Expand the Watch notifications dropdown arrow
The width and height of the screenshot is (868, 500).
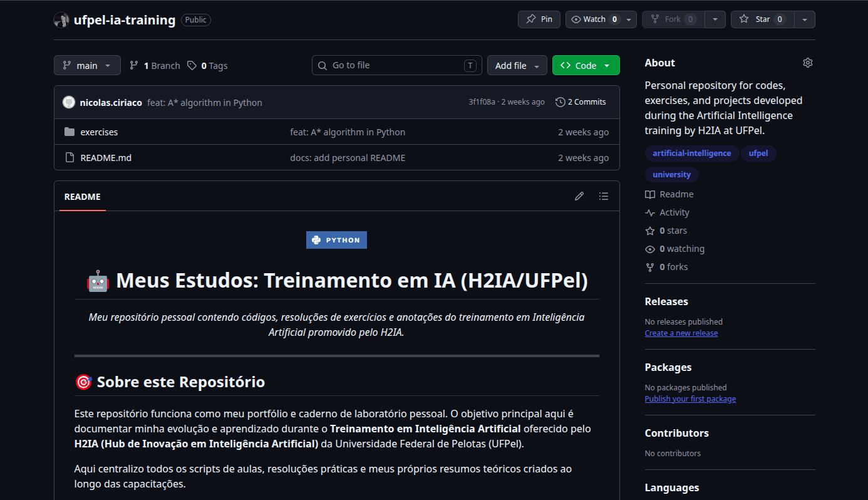[x=629, y=19]
